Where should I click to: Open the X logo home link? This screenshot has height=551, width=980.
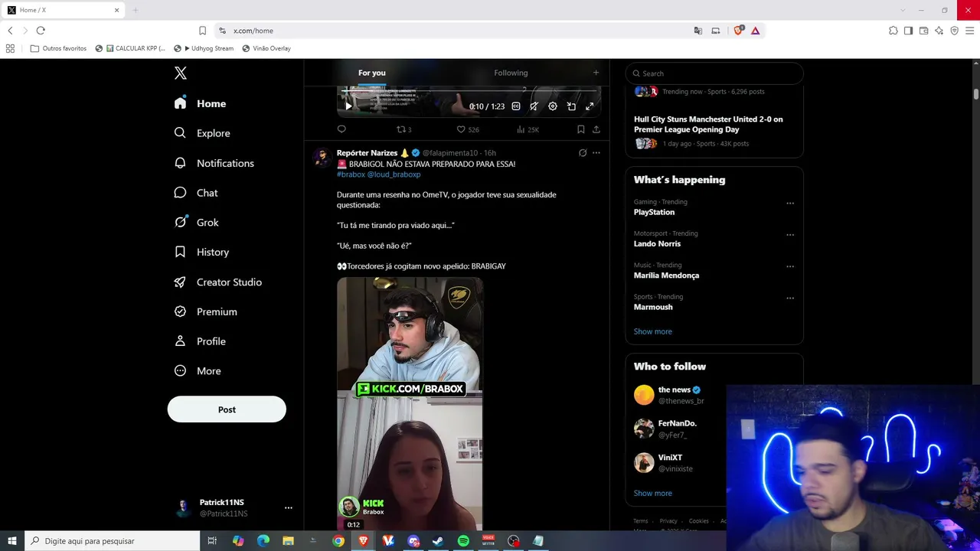click(x=181, y=73)
